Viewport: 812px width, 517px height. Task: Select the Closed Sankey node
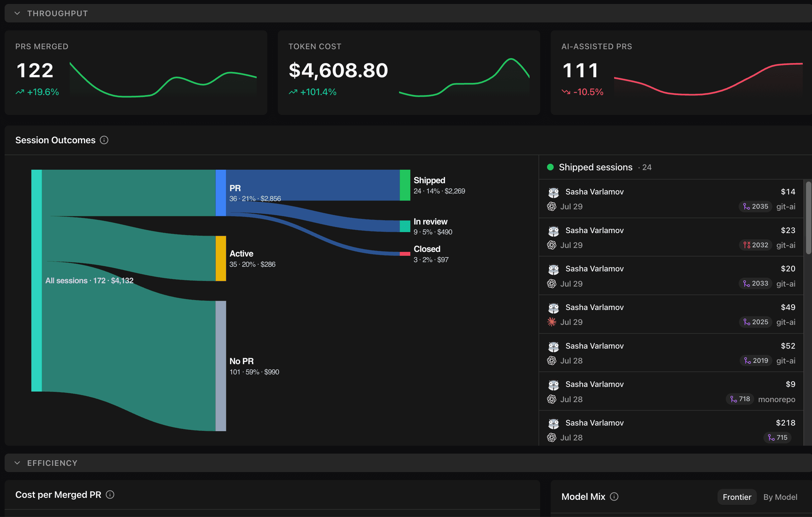pyautogui.click(x=405, y=254)
